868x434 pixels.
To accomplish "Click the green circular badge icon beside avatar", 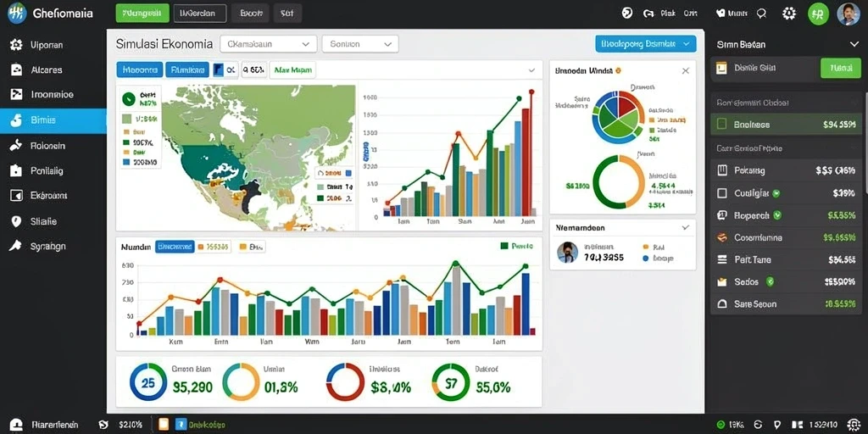I will pos(818,14).
